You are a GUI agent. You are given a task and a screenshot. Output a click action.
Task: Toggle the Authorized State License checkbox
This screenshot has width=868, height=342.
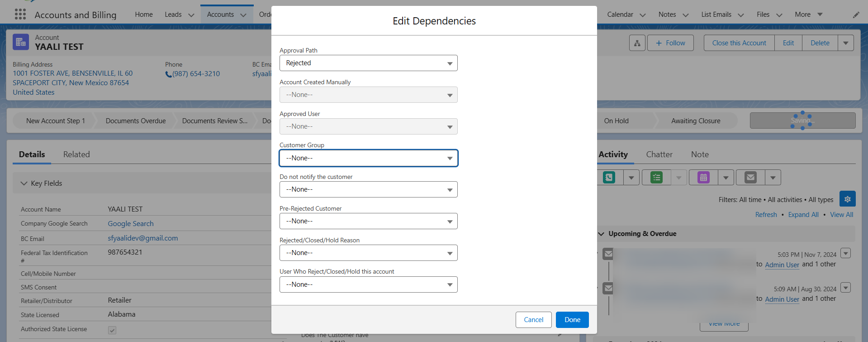[112, 330]
